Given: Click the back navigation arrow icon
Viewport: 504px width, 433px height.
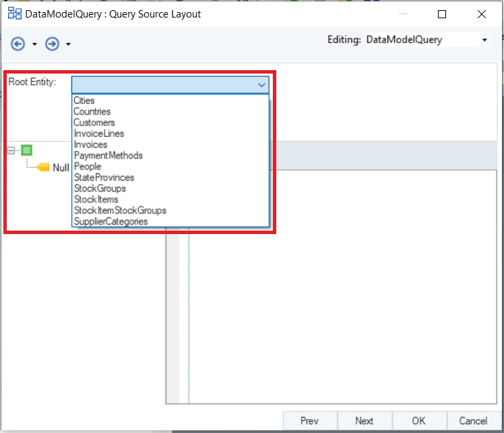Looking at the screenshot, I should click(x=18, y=44).
